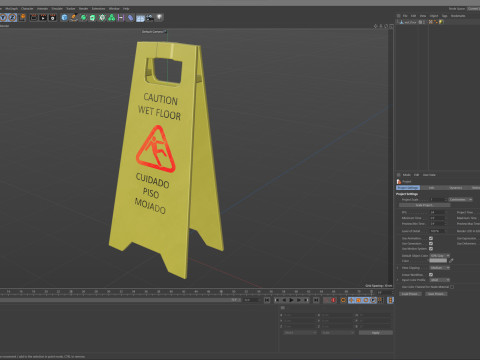The width and height of the screenshot is (480, 360).
Task: Toggle the Use Generators checkbox
Action: [x=431, y=244]
